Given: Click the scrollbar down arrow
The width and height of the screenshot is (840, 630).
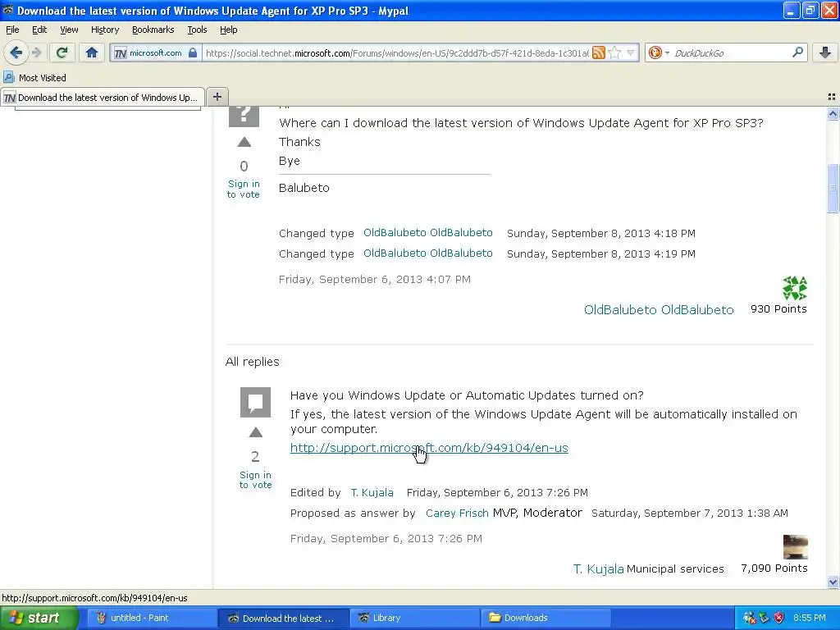Looking at the screenshot, I should [833, 582].
